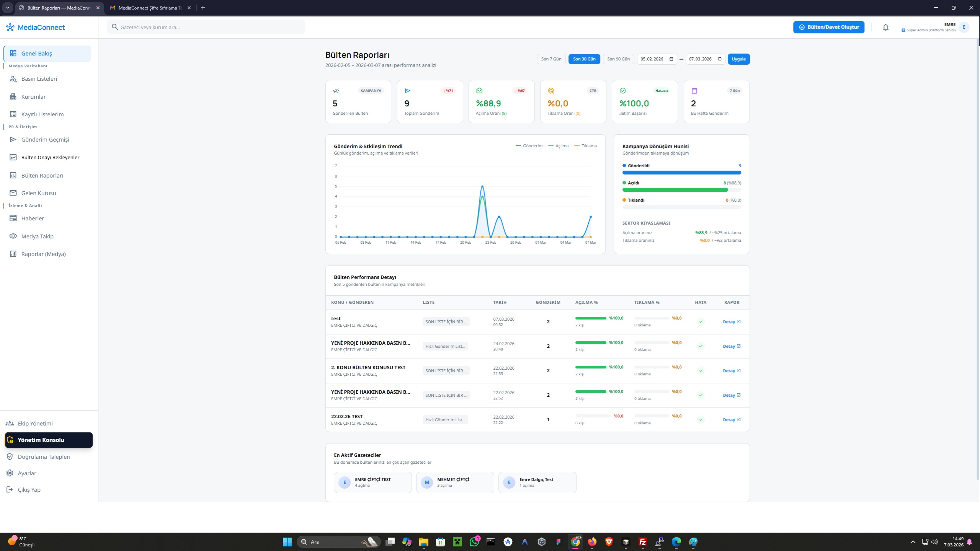980x551 pixels.
Task: Open the end date picker calendar icon
Action: [x=720, y=59]
